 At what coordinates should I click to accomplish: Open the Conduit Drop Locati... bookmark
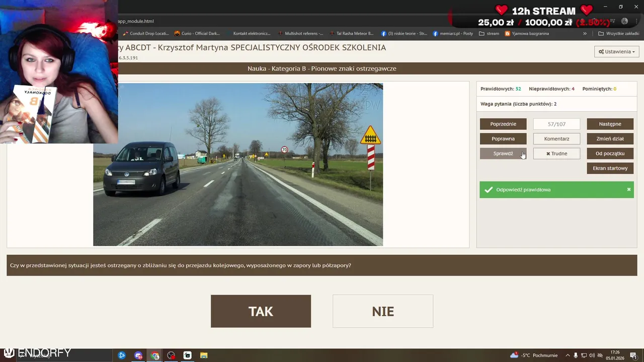pos(145,34)
